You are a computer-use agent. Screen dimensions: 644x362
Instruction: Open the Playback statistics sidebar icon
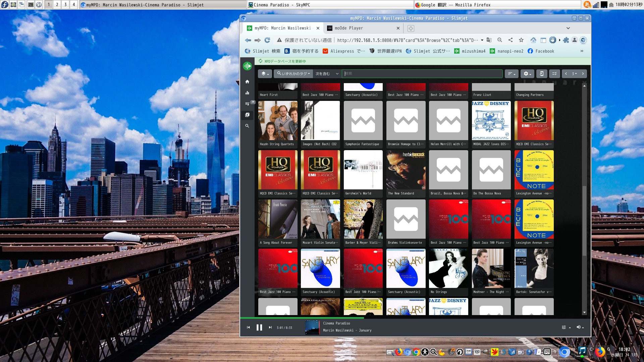[x=247, y=93]
